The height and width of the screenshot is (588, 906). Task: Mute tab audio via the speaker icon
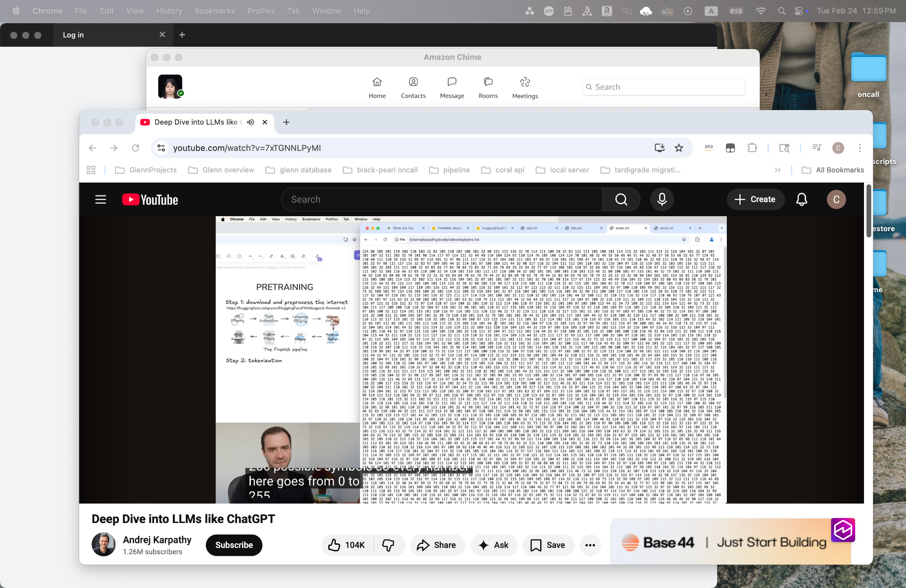tap(250, 122)
